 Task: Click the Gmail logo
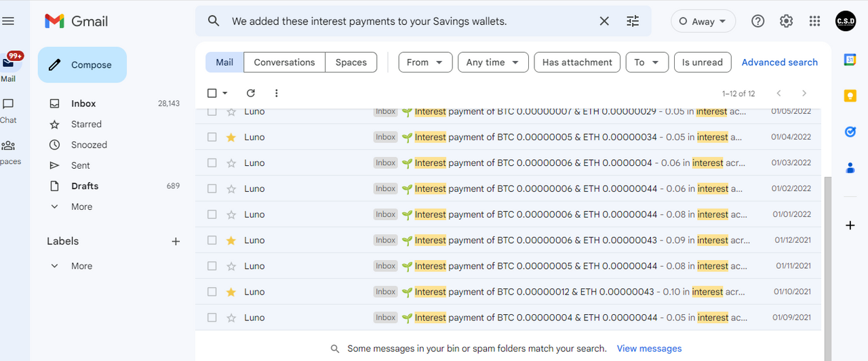click(76, 21)
